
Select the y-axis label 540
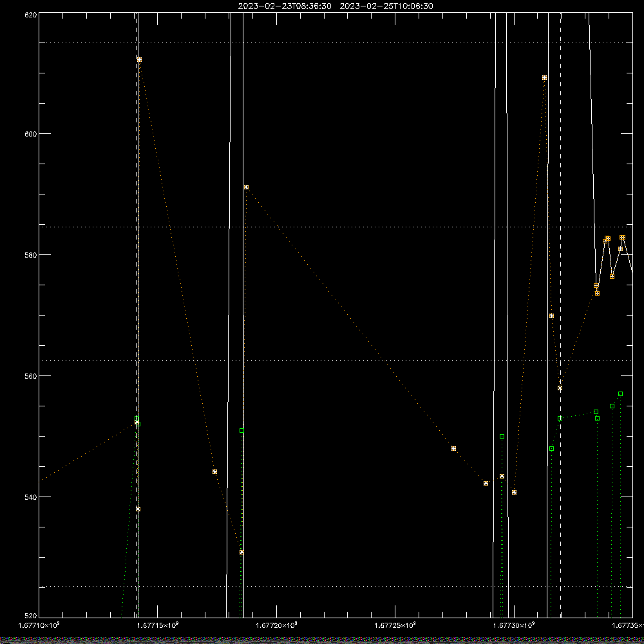[x=31, y=497]
